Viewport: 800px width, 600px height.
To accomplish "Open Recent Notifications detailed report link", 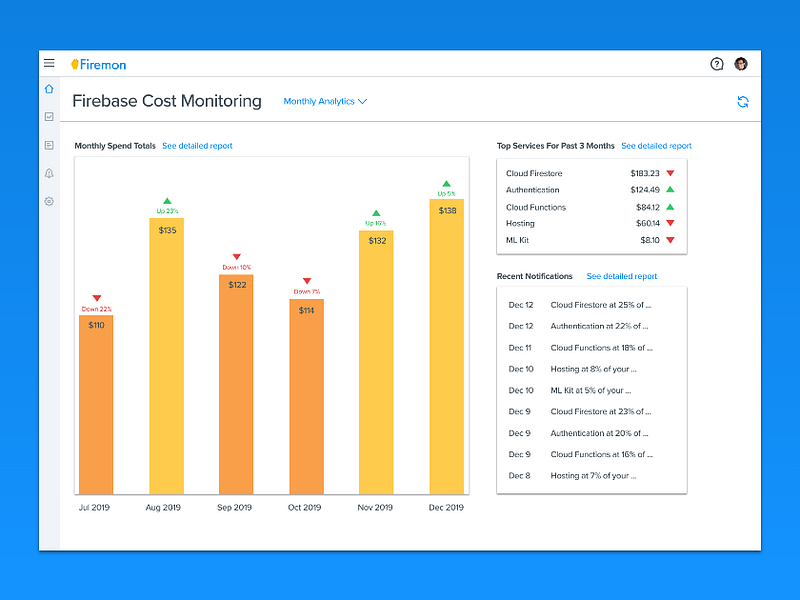I will point(621,276).
